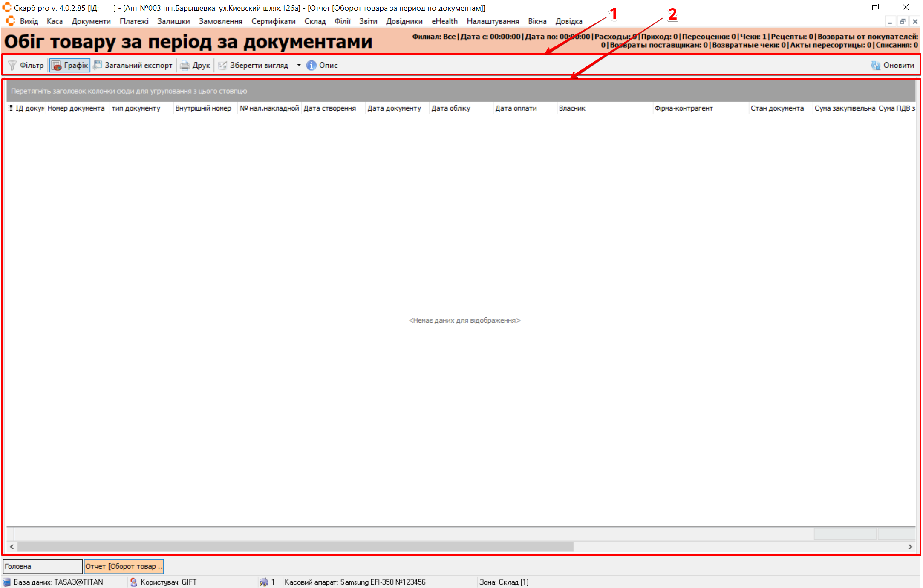Click the horizontal scrollbar thumb
Image resolution: width=923 pixels, height=588 pixels.
[295, 547]
